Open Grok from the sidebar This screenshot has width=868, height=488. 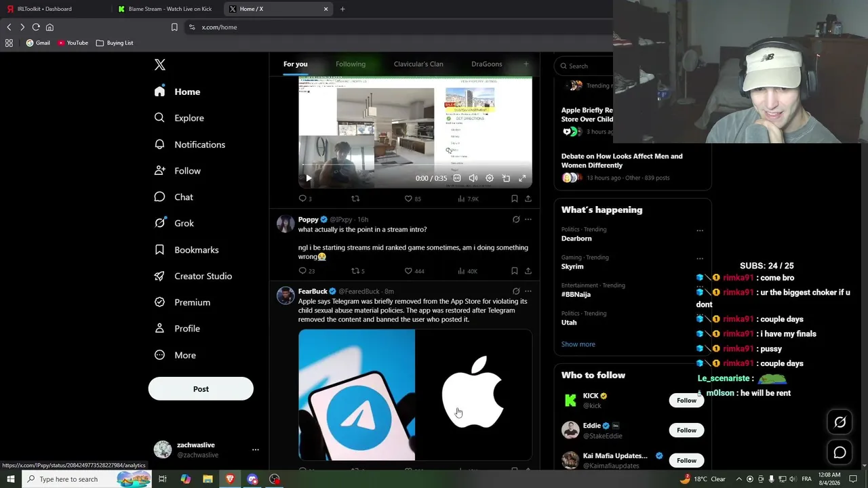click(x=174, y=223)
